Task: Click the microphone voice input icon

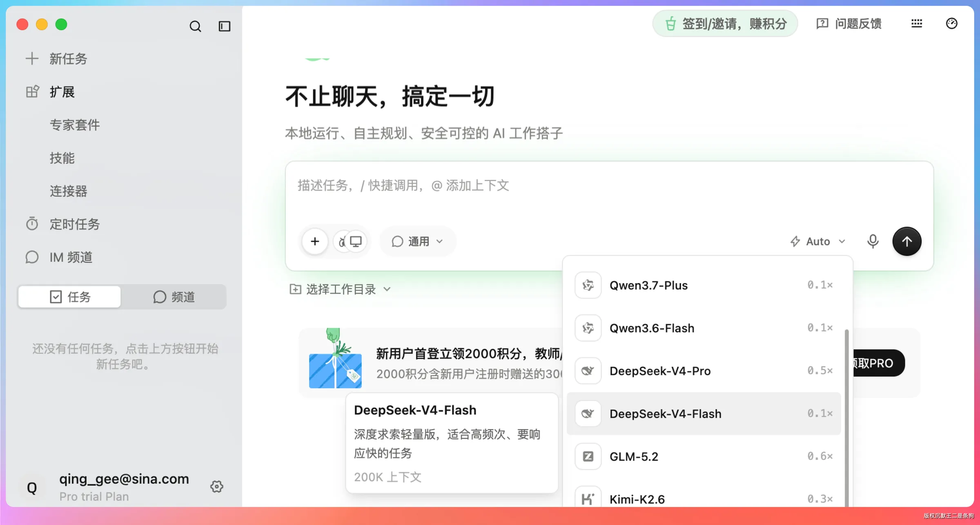Action: click(873, 241)
